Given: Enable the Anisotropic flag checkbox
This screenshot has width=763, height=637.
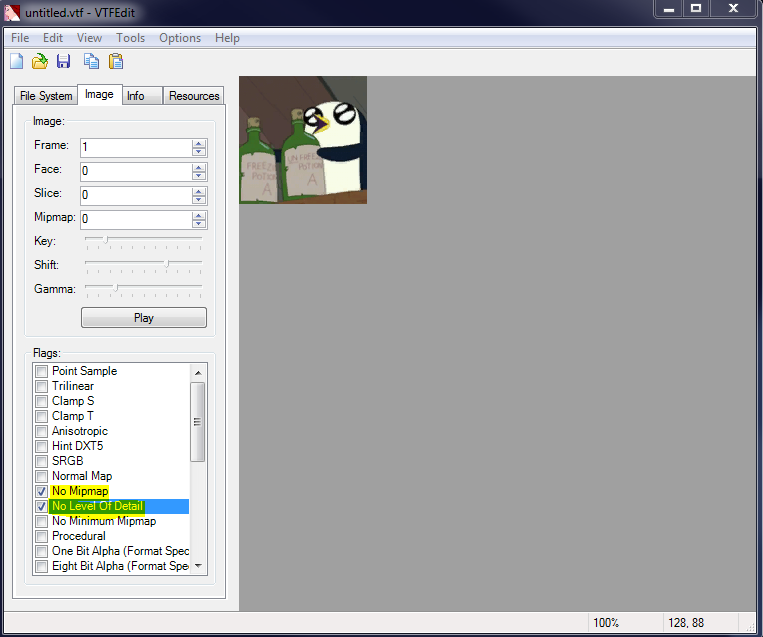Looking at the screenshot, I should click(x=42, y=431).
